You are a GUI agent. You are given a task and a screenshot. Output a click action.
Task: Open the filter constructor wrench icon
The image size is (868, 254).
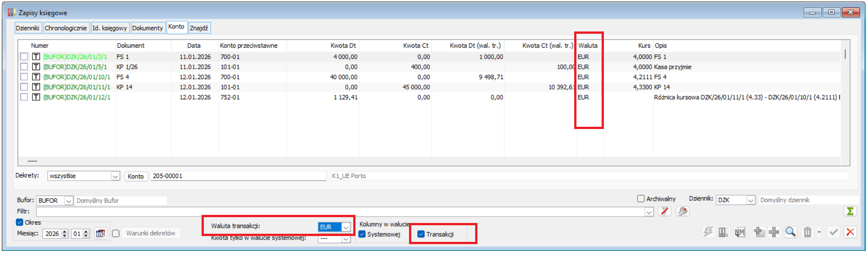(x=683, y=211)
